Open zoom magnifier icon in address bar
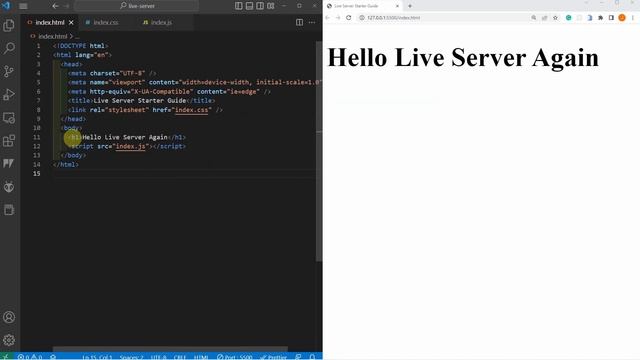Screen dimensions: 640x360 (533, 18)
